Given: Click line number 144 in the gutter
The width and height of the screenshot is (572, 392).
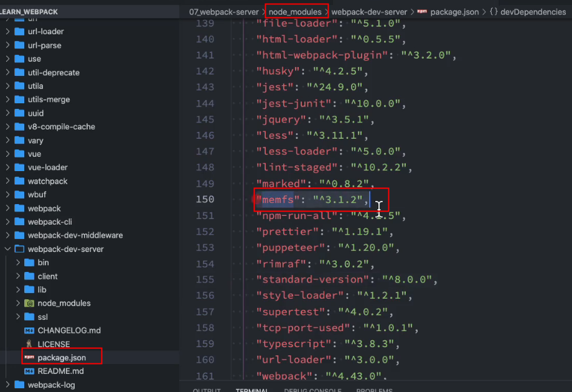Looking at the screenshot, I should (205, 103).
